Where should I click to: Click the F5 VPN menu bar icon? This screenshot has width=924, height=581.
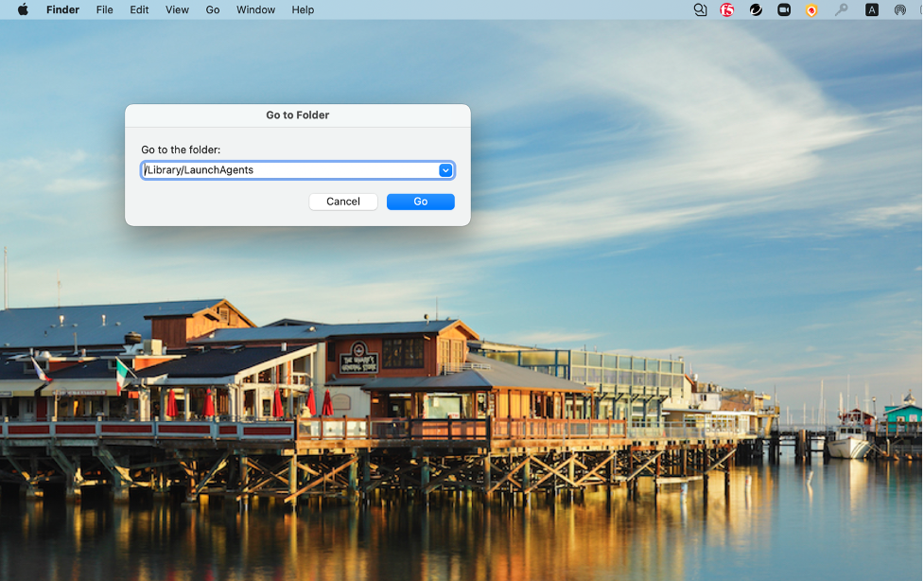click(x=726, y=9)
